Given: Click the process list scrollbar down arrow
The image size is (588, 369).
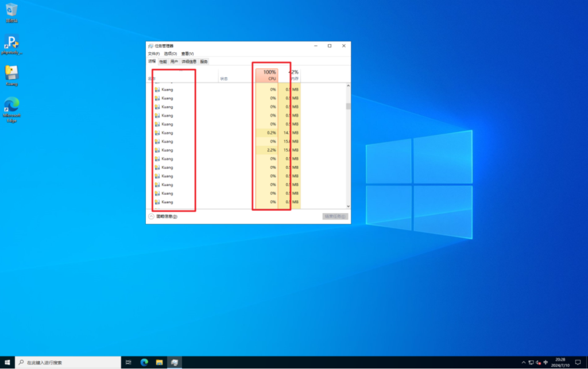Looking at the screenshot, I should 347,205.
